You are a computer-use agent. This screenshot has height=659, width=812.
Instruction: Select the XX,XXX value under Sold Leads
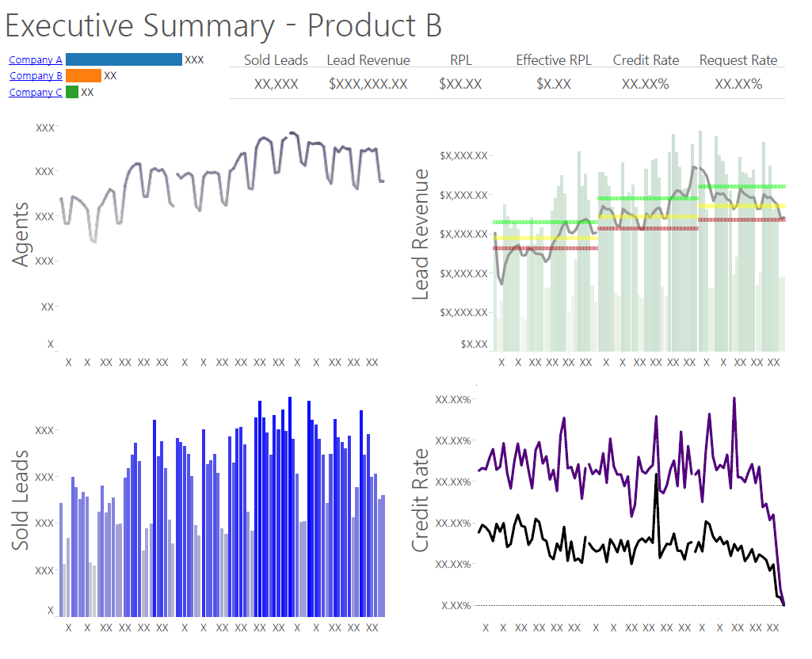click(x=276, y=84)
